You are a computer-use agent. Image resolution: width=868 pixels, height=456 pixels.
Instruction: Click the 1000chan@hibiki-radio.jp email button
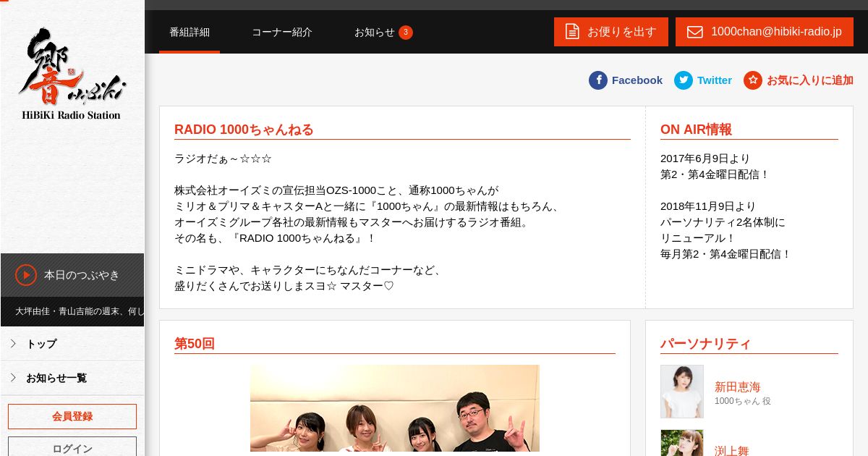tap(765, 32)
